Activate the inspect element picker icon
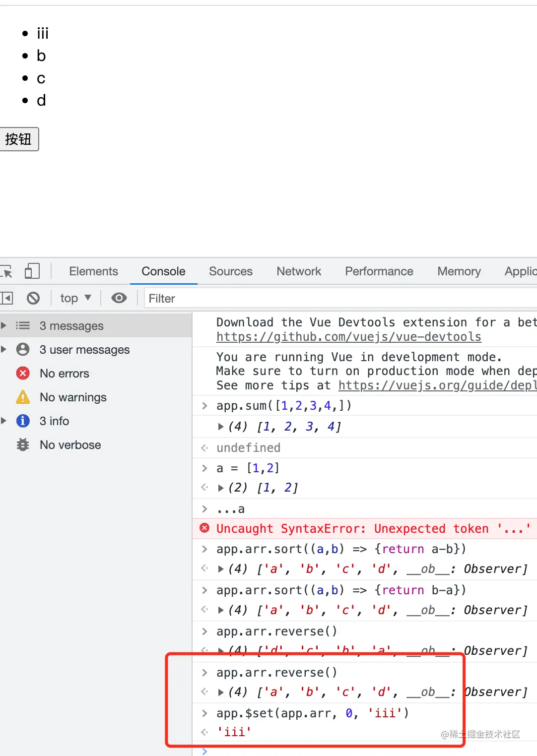The width and height of the screenshot is (537, 756). point(7,271)
